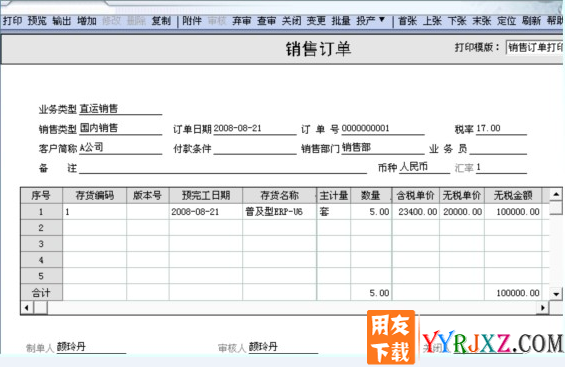Open the 打印模版 print template combo box

[534, 47]
